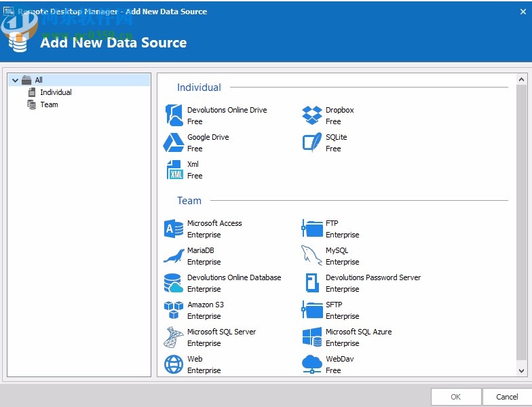Select the All tree item label

coord(39,80)
